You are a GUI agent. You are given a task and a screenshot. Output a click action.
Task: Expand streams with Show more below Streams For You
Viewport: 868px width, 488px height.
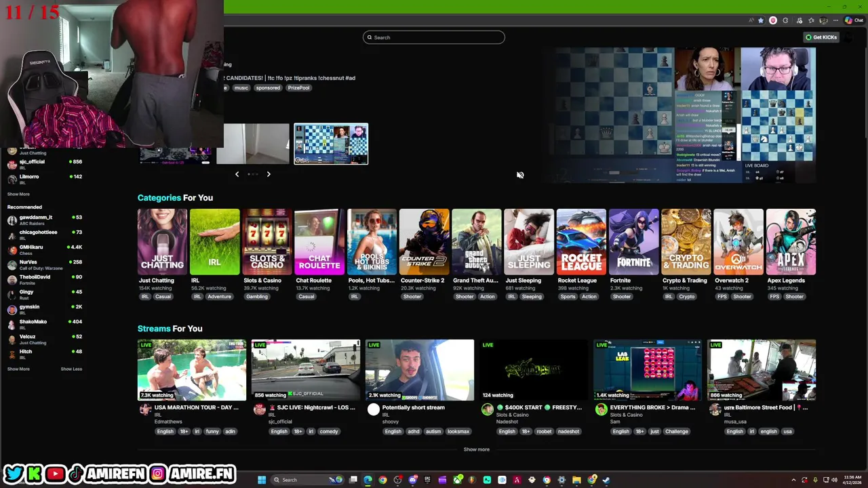(476, 449)
